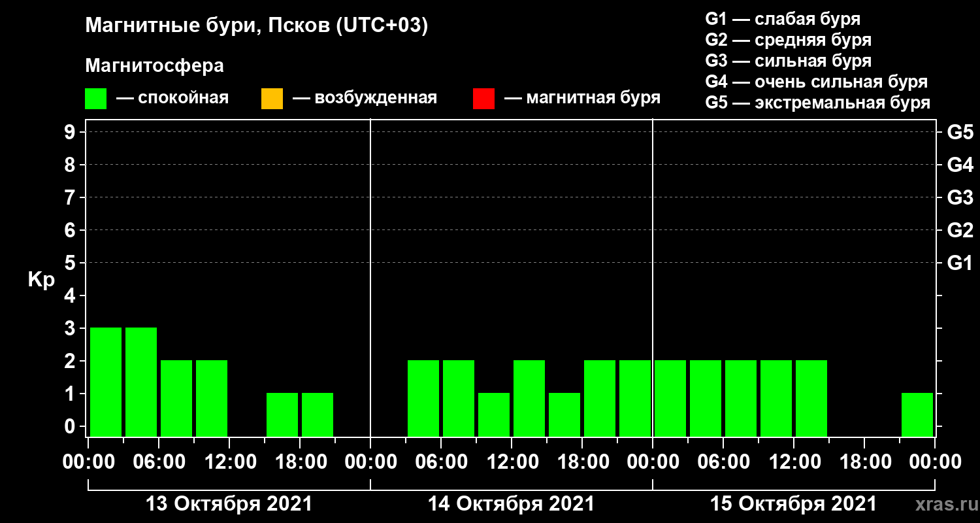Click the 'G4 — очень сильная буря' line
Screen dimensions: 980x523
(x=816, y=82)
